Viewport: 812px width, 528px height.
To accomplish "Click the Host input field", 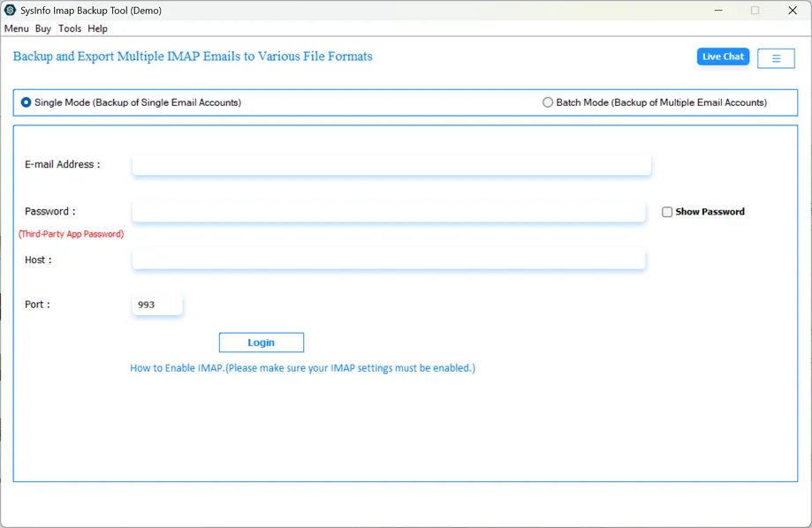I will pyautogui.click(x=389, y=259).
